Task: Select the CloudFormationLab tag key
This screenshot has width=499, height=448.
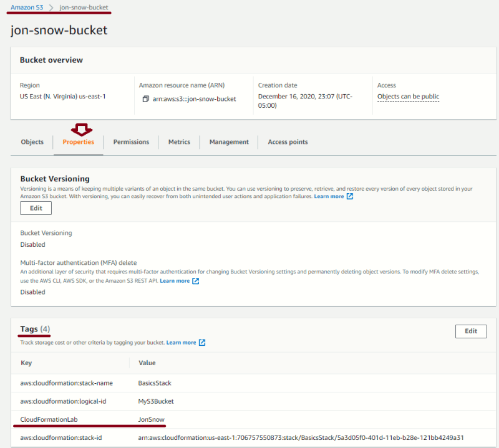Action: (x=49, y=419)
